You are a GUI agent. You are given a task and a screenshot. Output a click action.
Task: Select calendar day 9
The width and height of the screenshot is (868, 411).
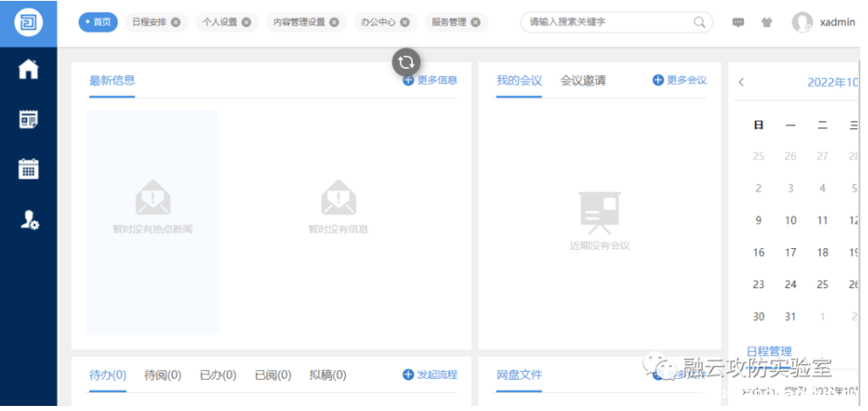pyautogui.click(x=759, y=220)
